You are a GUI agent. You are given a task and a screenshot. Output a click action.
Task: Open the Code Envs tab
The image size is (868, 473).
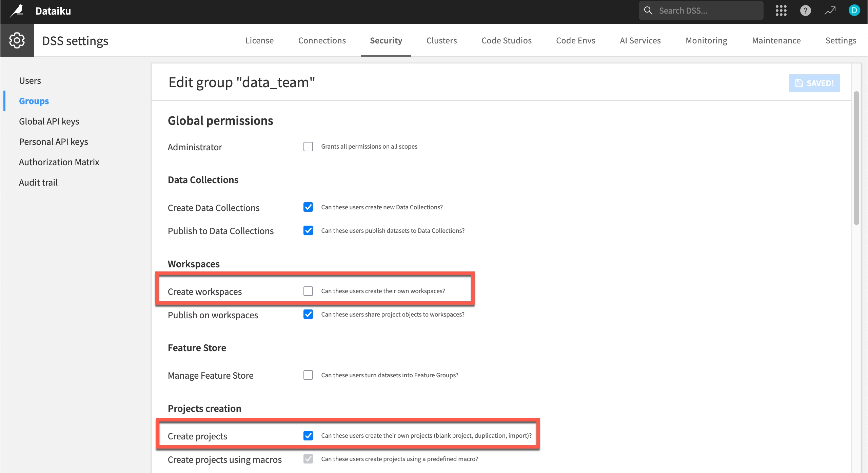pyautogui.click(x=575, y=40)
